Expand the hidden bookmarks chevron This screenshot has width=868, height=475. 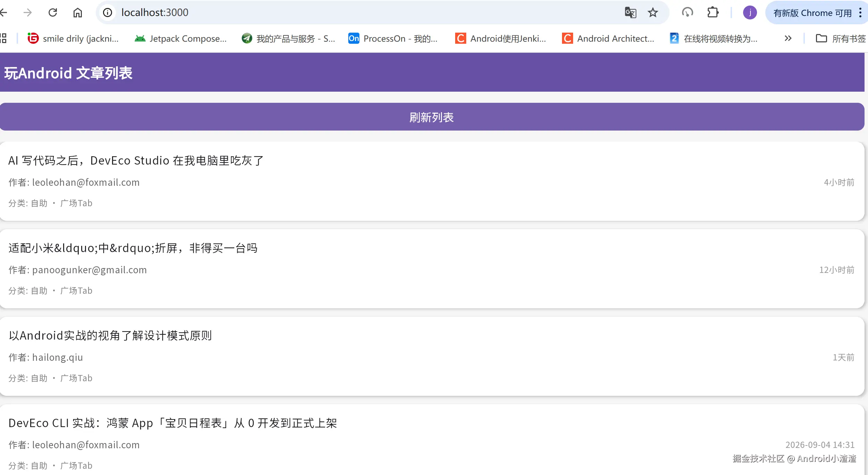coord(788,38)
